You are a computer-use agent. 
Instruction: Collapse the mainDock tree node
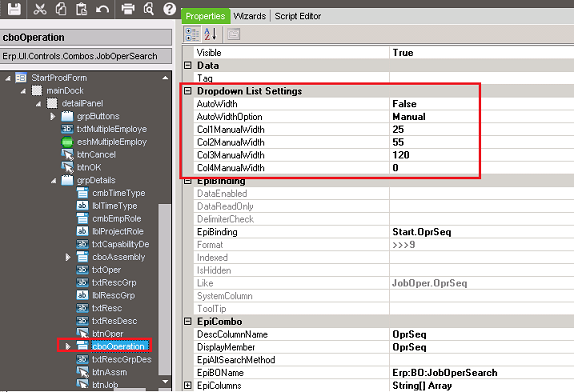point(23,91)
